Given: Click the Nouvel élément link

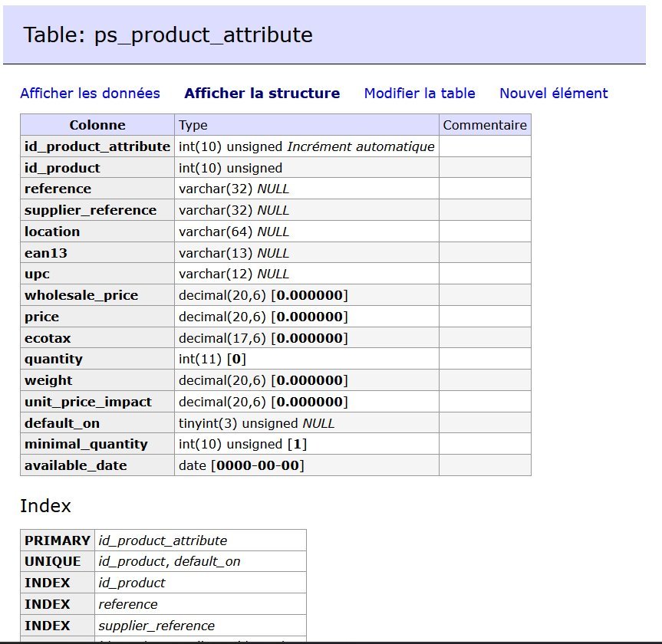Looking at the screenshot, I should tap(553, 94).
